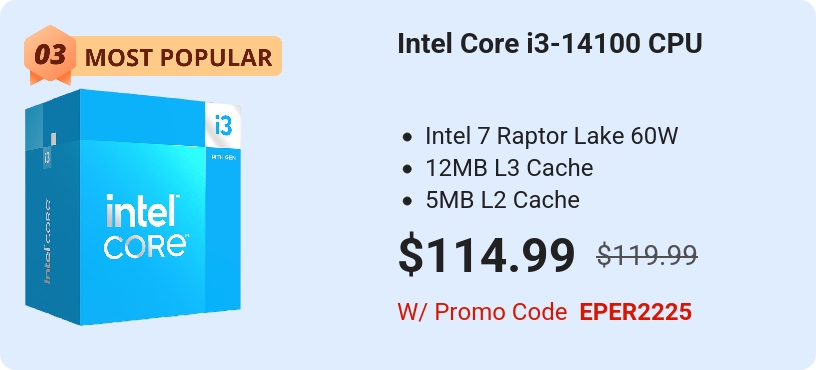Open the Intel Core box product image

point(133,207)
